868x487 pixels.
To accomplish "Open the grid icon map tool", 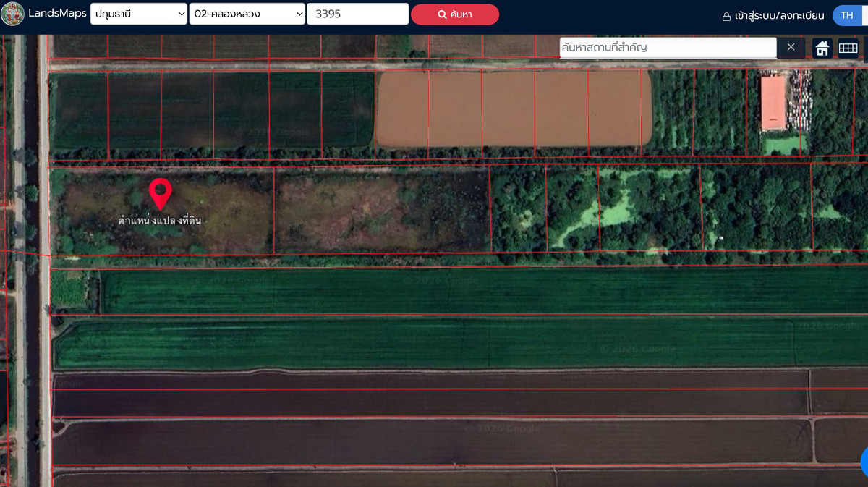I will (x=848, y=48).
